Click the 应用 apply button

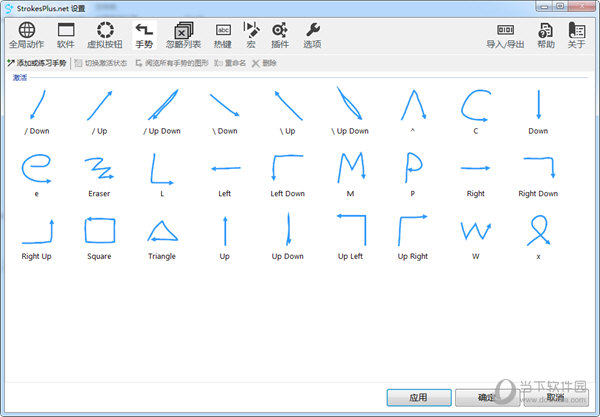click(419, 397)
